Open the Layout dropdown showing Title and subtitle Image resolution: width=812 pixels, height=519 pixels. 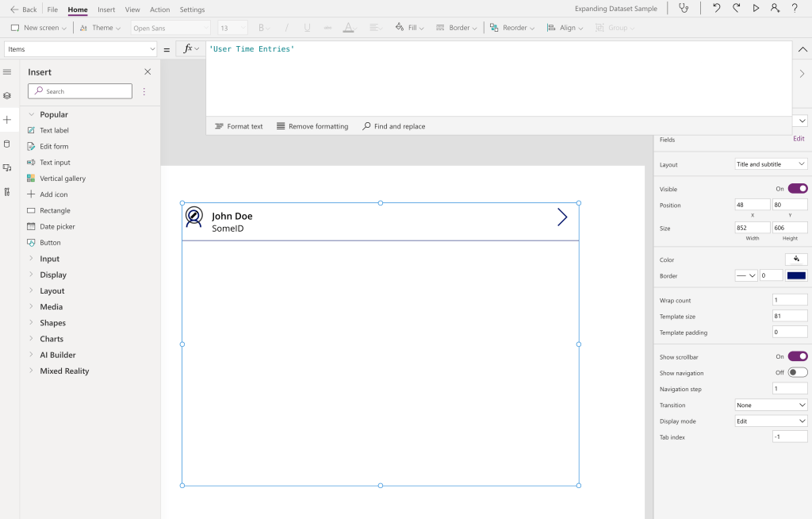point(771,164)
